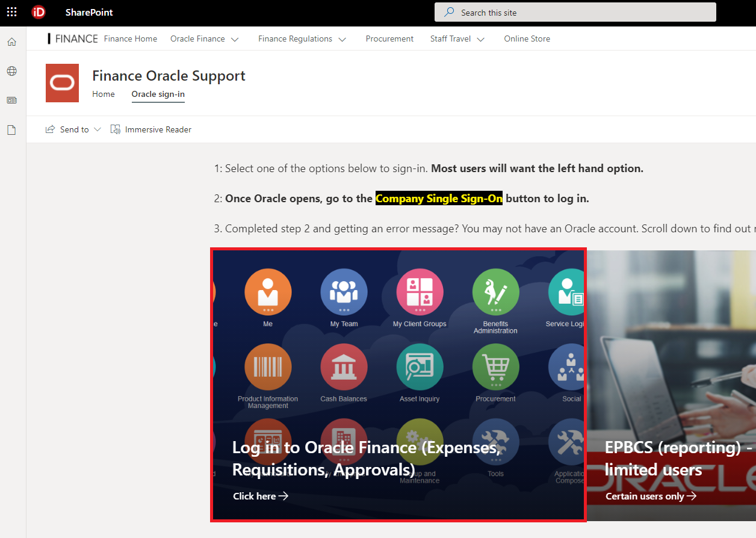The height and width of the screenshot is (538, 756).
Task: Expand the Staff Travel menu chevron
Action: (x=480, y=39)
